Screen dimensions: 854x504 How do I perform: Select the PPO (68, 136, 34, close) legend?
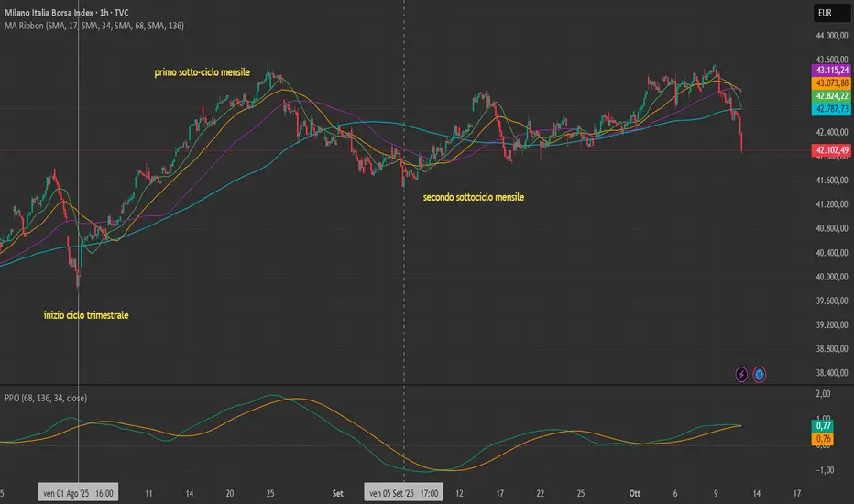tap(46, 398)
